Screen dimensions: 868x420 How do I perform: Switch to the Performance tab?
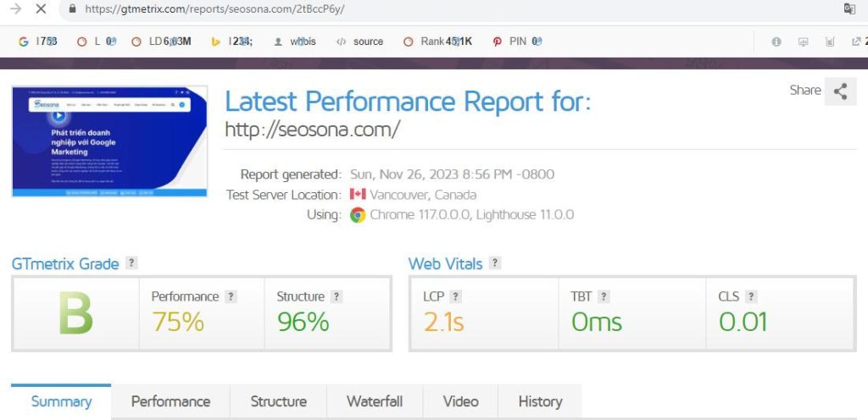tap(170, 401)
